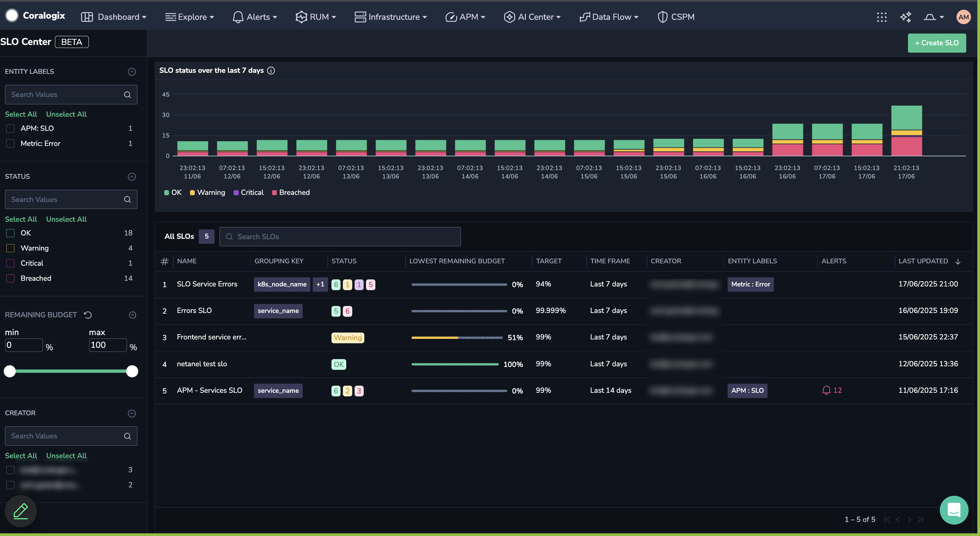Screen dimensions: 980x536
Task: Open the Data Flow menu
Action: coord(609,17)
